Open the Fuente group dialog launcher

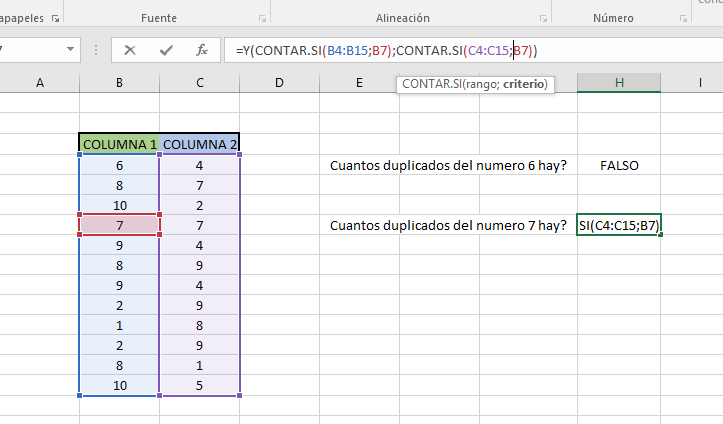pos(262,18)
